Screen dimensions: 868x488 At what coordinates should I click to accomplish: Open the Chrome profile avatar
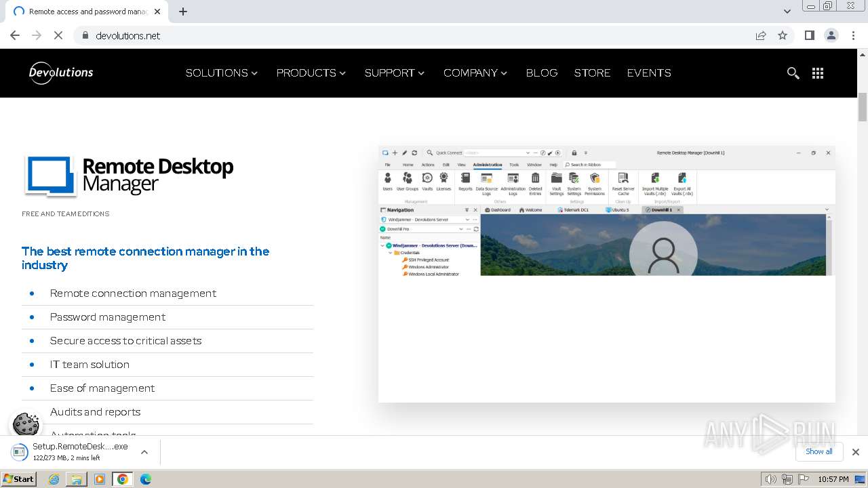pos(831,35)
